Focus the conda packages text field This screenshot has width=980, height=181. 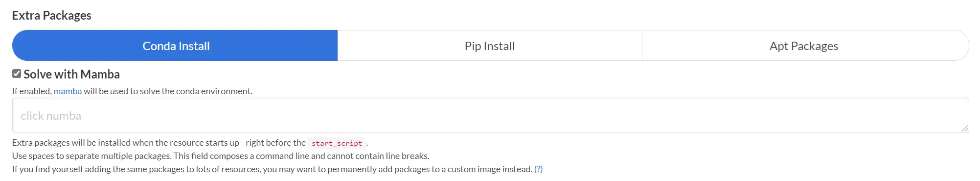[490, 115]
